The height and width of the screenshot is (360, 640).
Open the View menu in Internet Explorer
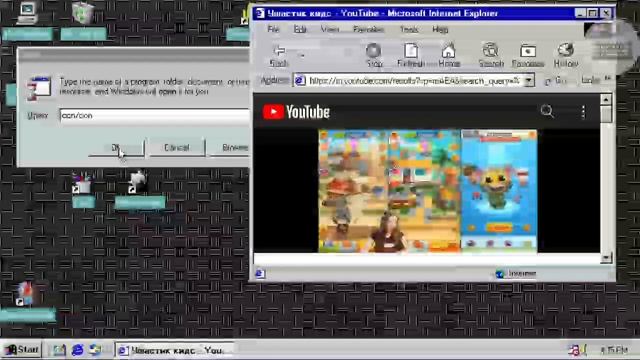pyautogui.click(x=330, y=29)
